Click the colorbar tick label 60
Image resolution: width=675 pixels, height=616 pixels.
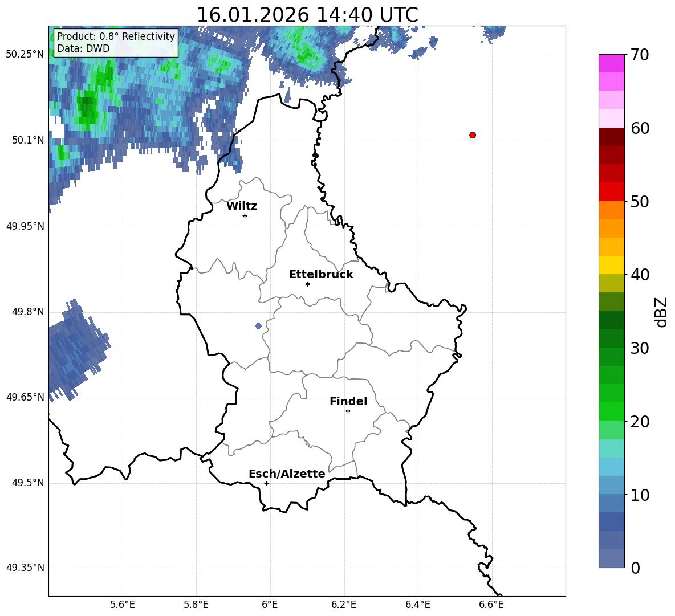640,128
